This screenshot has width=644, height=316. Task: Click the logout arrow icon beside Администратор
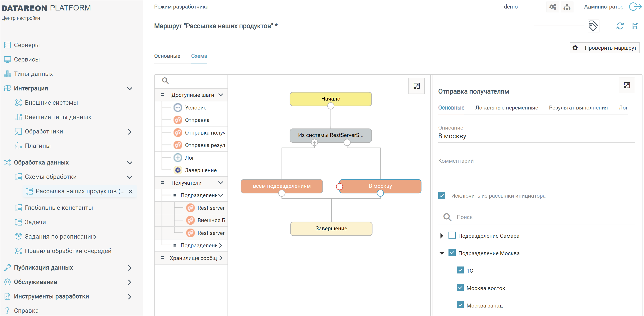point(635,7)
